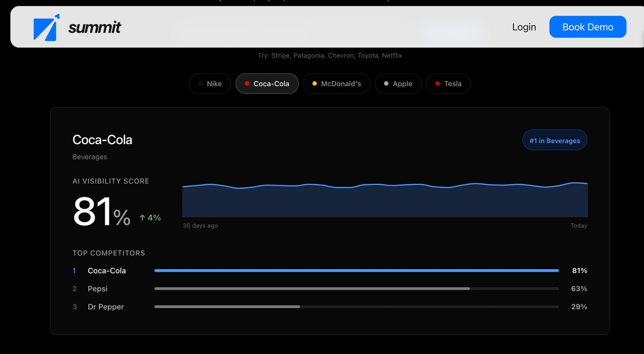Select the Apple brand chip

(398, 84)
